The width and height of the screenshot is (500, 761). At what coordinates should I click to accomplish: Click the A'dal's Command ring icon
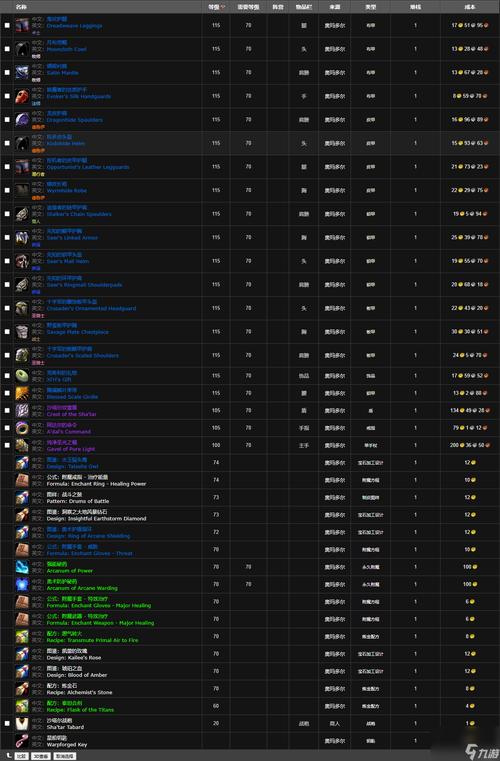[x=22, y=428]
